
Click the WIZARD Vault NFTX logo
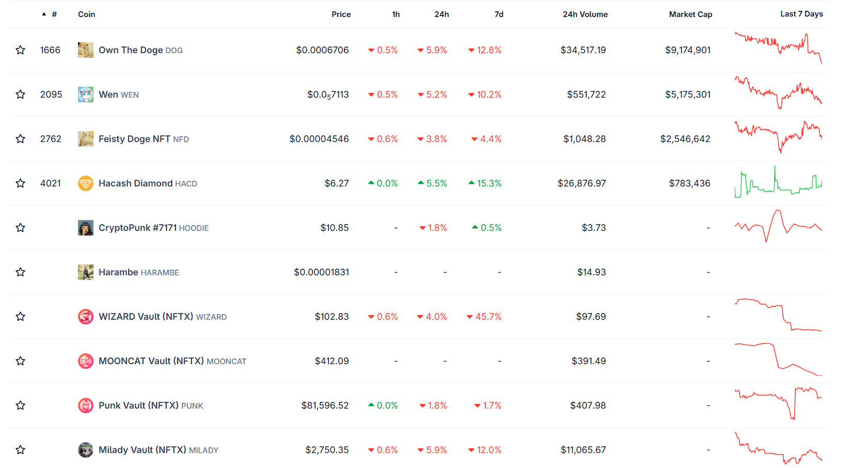[x=86, y=317]
